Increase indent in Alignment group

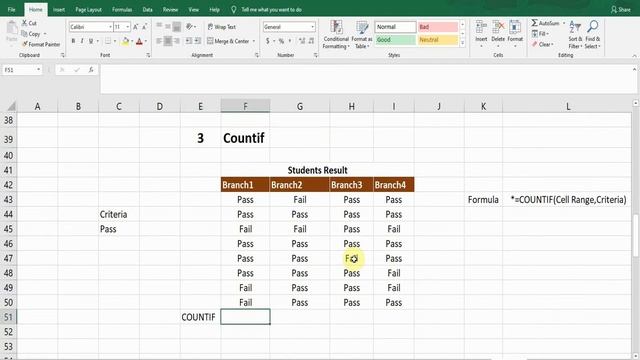tap(198, 41)
